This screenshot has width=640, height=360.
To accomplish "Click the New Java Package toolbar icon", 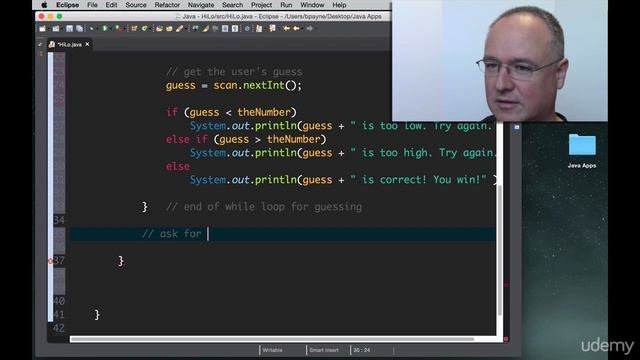I will pos(134,29).
